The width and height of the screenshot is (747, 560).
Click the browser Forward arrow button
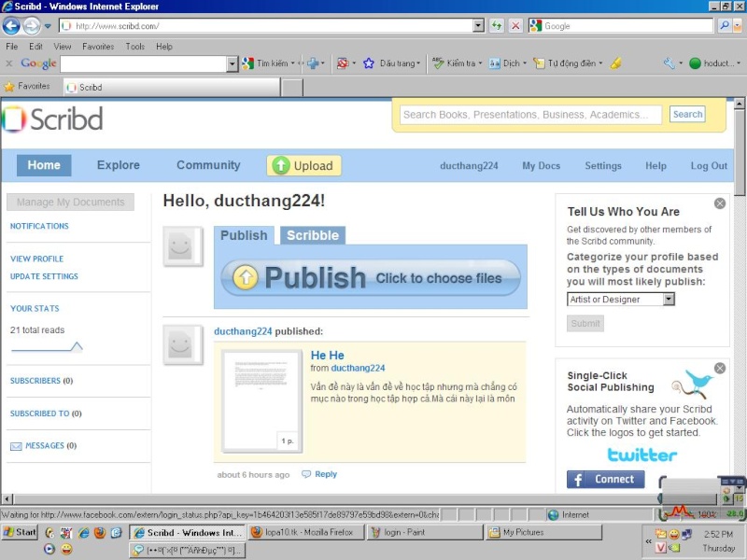tap(32, 26)
